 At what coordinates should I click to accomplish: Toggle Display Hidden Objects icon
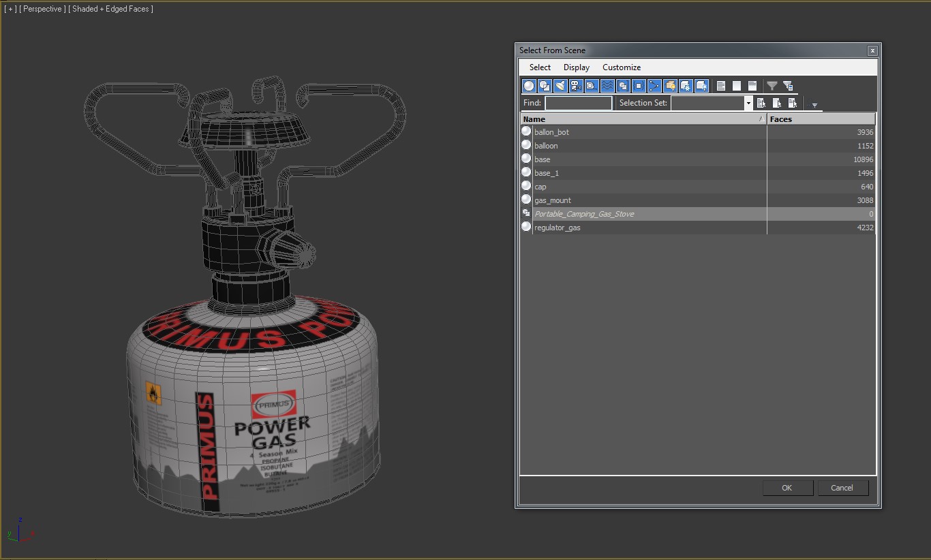[701, 86]
